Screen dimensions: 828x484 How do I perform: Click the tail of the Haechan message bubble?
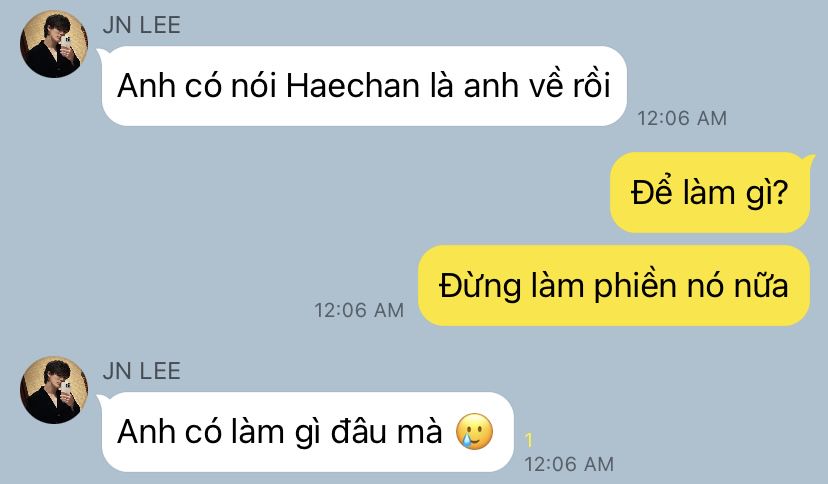(103, 52)
